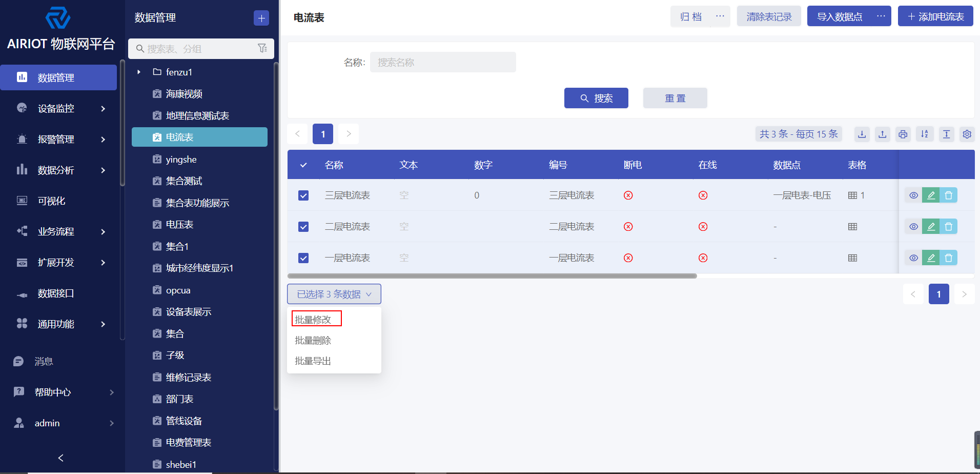Open the admin user menu
Screen dimensions: 980x474
63,423
